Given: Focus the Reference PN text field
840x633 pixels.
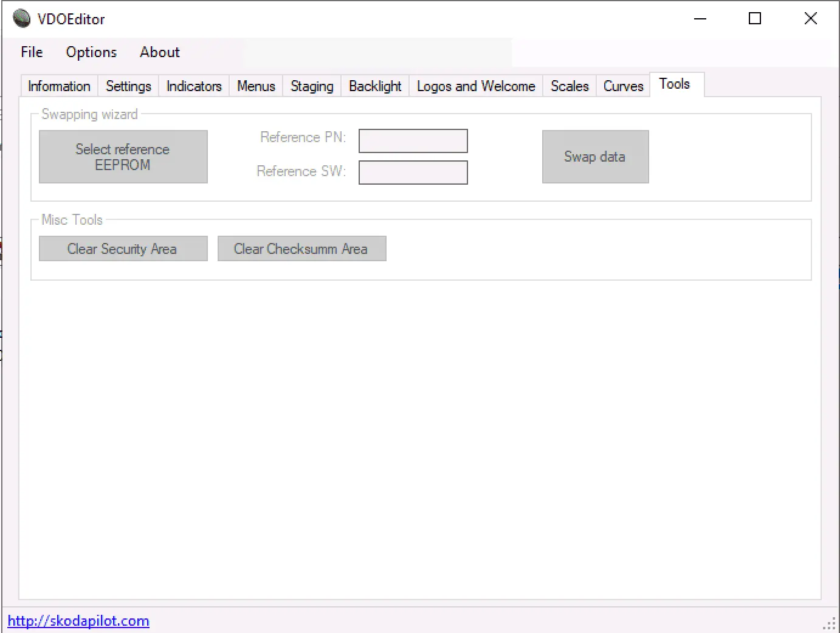Looking at the screenshot, I should point(413,141).
